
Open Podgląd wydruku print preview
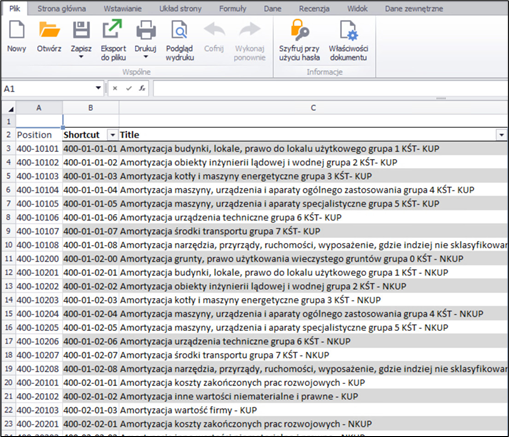point(179,30)
